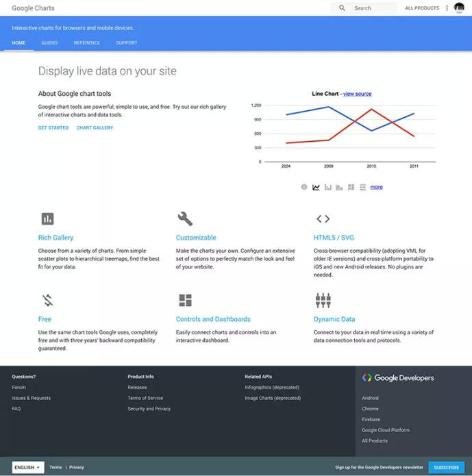The image size is (472, 476).
Task: Open the user account avatar
Action: pyautogui.click(x=459, y=8)
